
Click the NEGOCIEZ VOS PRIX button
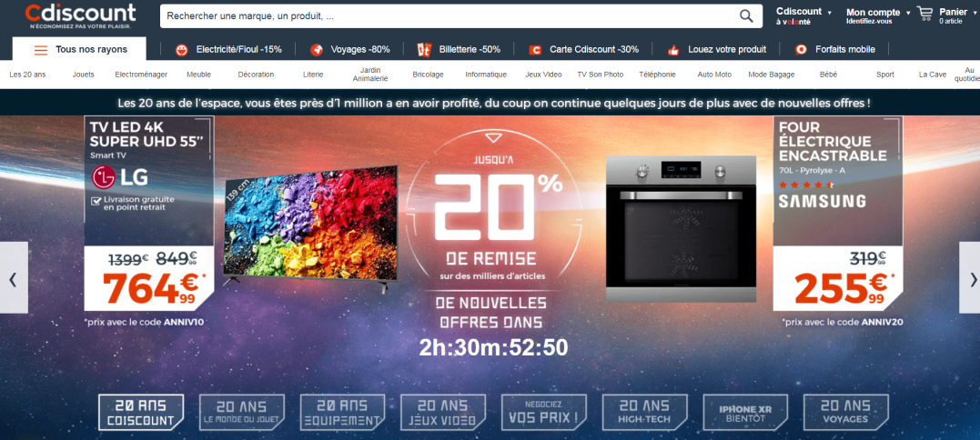pos(544,413)
